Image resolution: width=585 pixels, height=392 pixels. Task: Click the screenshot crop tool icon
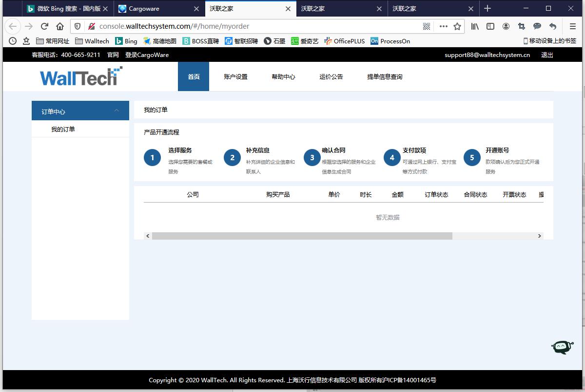pos(522,26)
